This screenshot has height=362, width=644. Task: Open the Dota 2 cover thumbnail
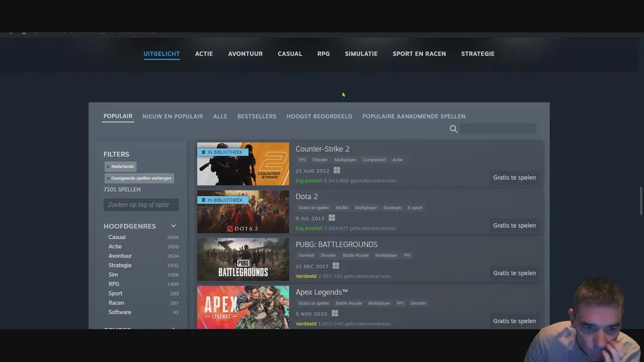point(243,212)
